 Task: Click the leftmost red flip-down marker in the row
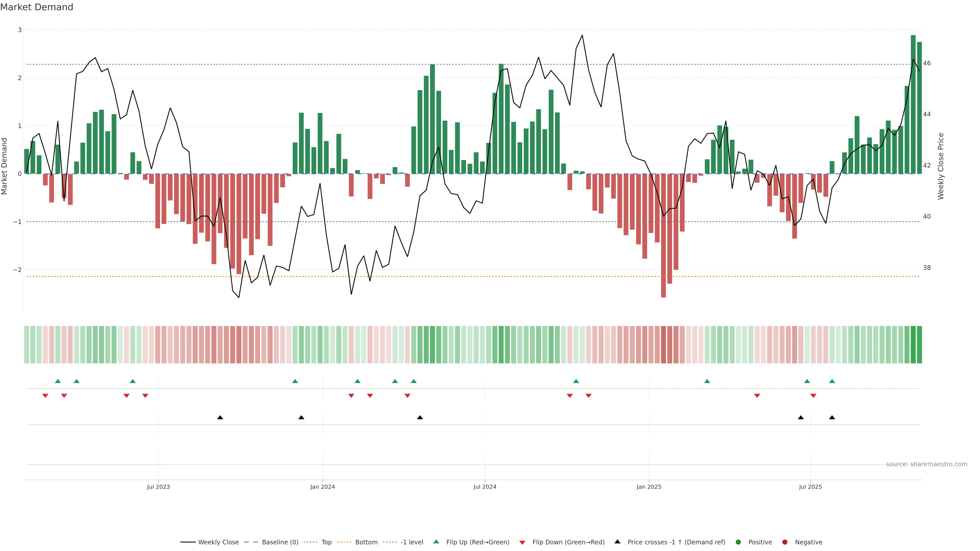pos(45,396)
